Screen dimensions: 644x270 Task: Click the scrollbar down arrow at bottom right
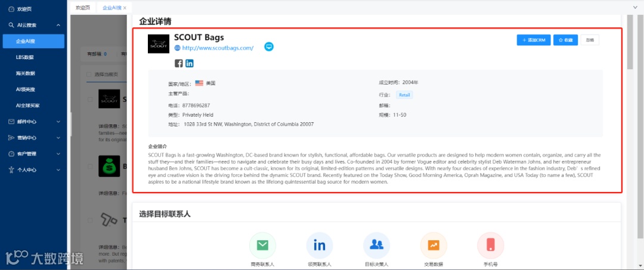(640, 266)
